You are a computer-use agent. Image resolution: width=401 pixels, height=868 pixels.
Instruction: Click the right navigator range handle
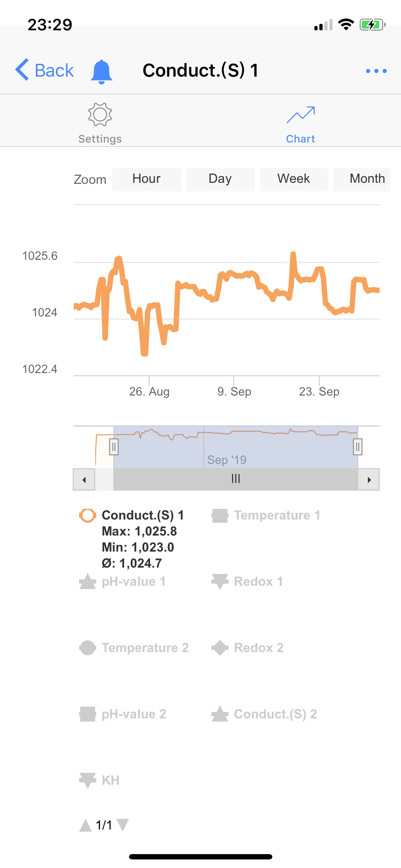pyautogui.click(x=358, y=447)
